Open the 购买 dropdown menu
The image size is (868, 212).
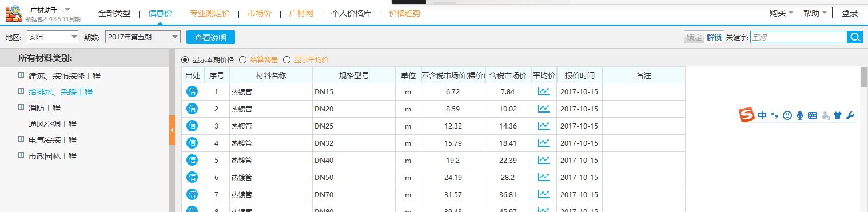click(781, 13)
